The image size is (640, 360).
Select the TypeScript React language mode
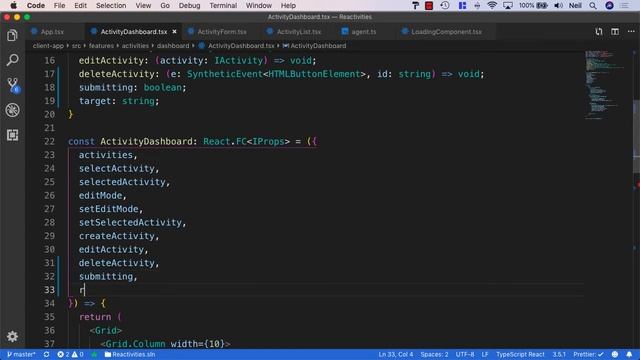pyautogui.click(x=520, y=354)
